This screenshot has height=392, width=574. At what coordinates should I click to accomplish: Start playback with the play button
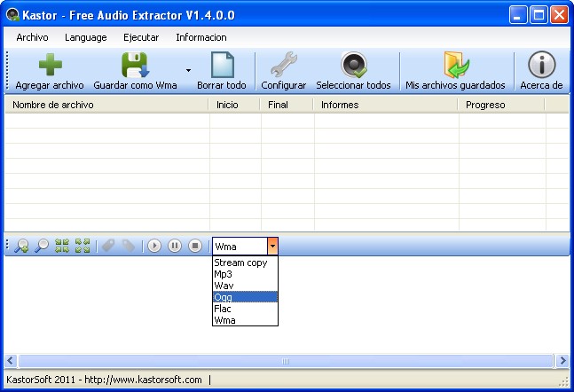point(154,246)
